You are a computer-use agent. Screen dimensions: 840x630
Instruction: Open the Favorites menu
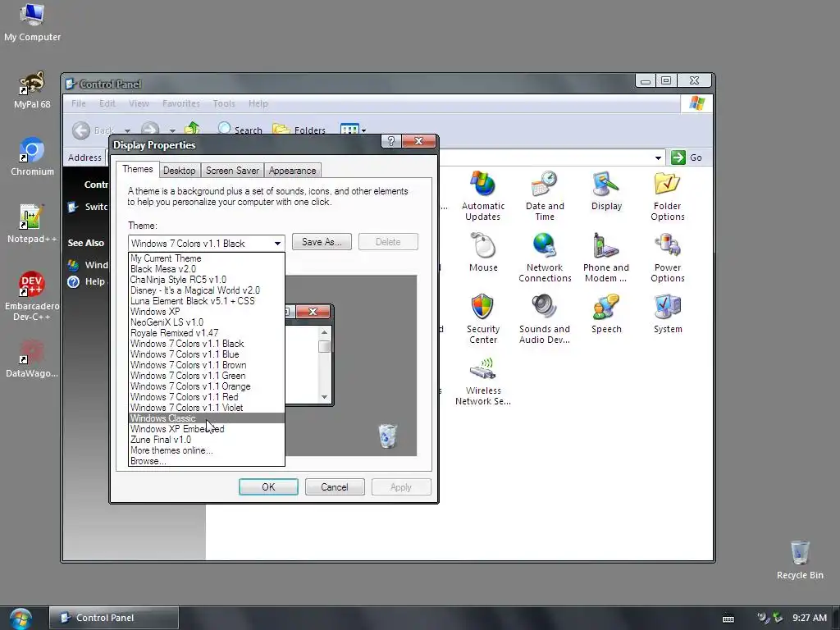(181, 103)
